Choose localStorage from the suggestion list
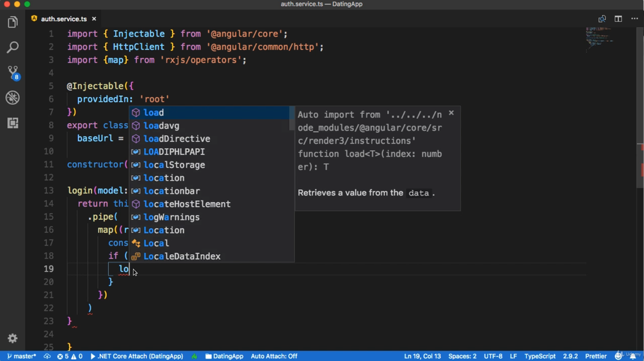644x361 pixels. point(174,165)
